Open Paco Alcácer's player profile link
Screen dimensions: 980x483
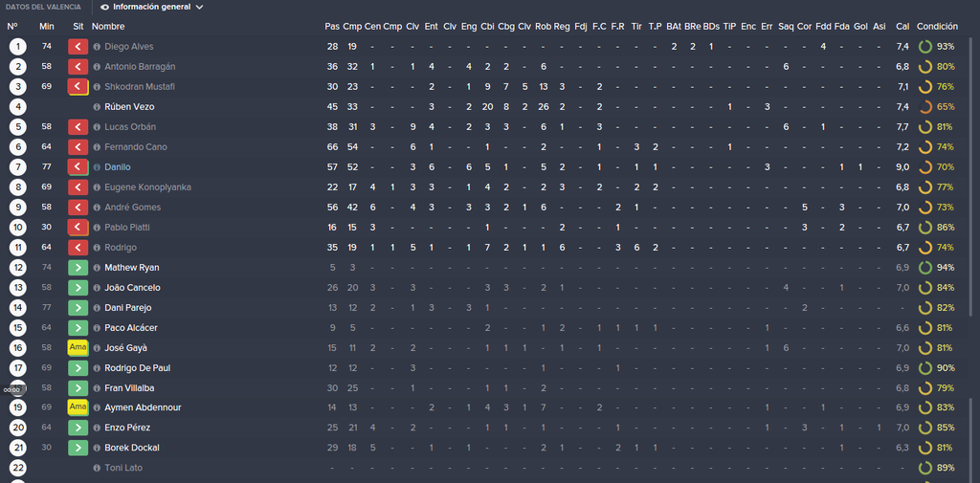tap(130, 328)
